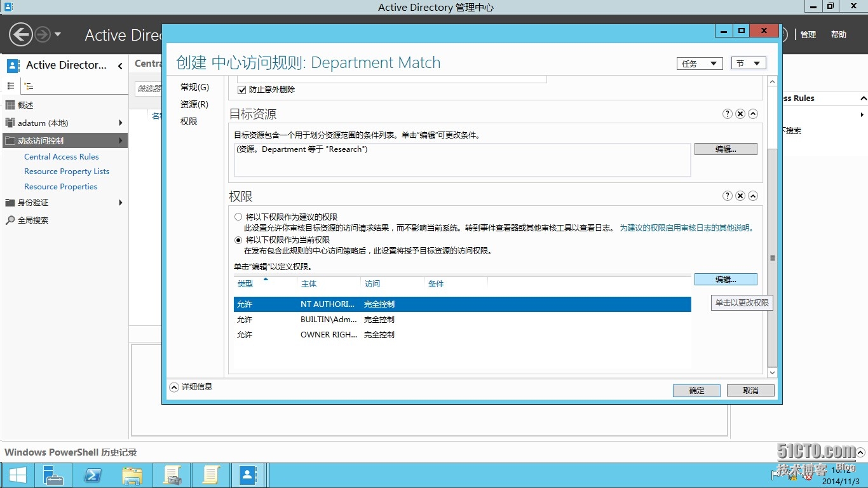Click the 筛选器 filter field
868x488 pixels.
pyautogui.click(x=149, y=89)
